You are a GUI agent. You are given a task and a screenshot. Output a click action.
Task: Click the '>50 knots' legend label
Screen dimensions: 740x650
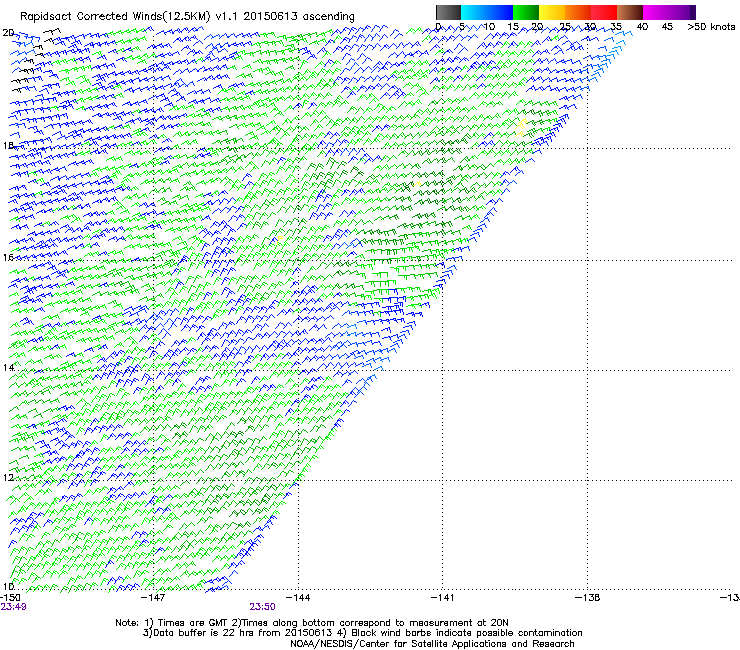click(x=711, y=27)
